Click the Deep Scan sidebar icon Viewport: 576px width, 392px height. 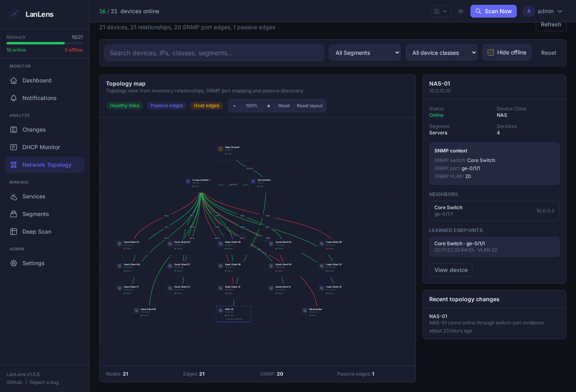point(14,232)
